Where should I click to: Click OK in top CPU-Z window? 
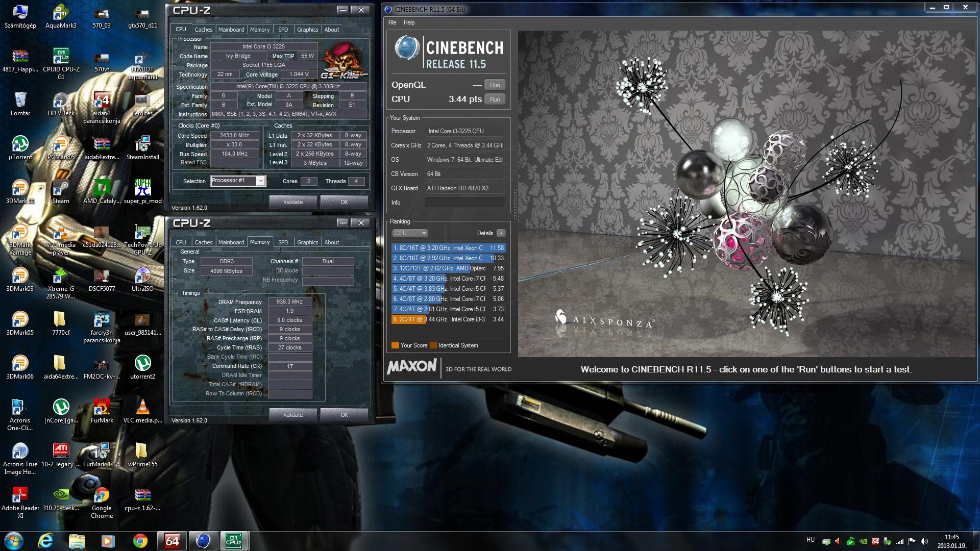tap(344, 202)
